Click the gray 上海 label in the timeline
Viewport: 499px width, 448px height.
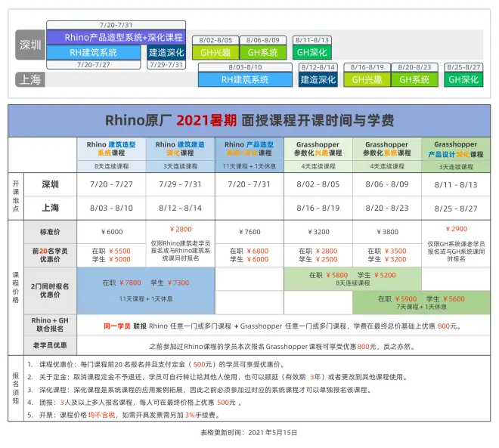(x=30, y=79)
